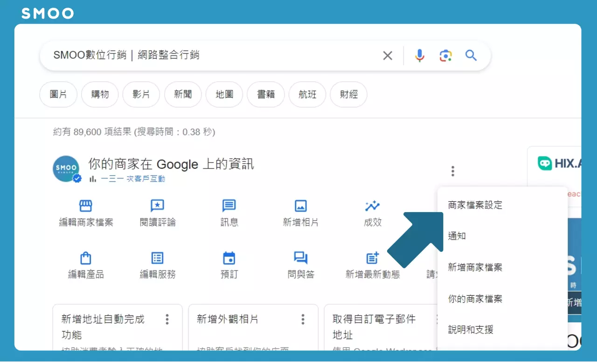Screen dimensions: 597x364
Task: Open the 預訂 calendar icon
Action: point(229,258)
